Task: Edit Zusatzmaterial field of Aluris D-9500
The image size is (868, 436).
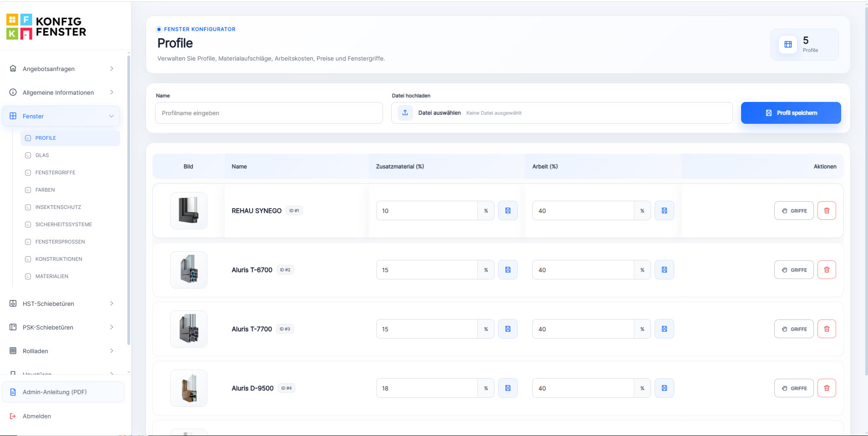Action: pos(427,388)
